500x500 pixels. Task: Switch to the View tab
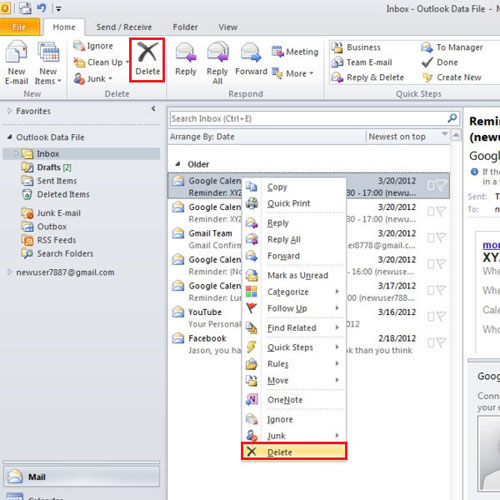[228, 27]
